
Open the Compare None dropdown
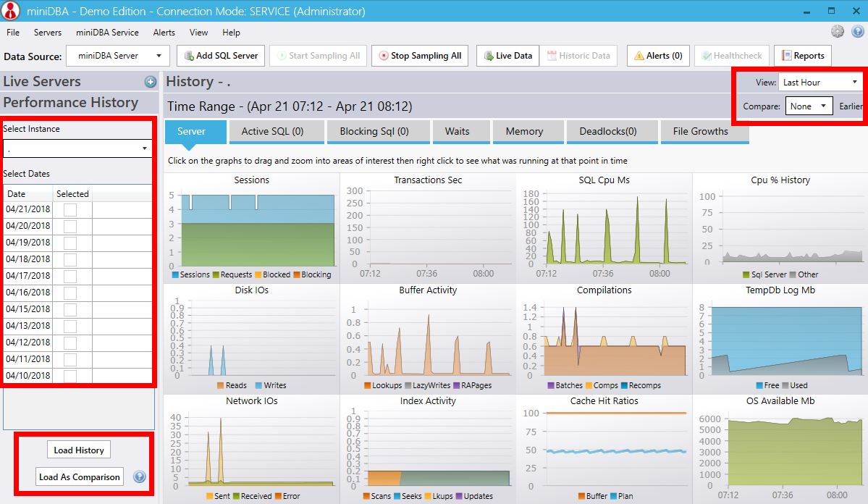[x=809, y=106]
